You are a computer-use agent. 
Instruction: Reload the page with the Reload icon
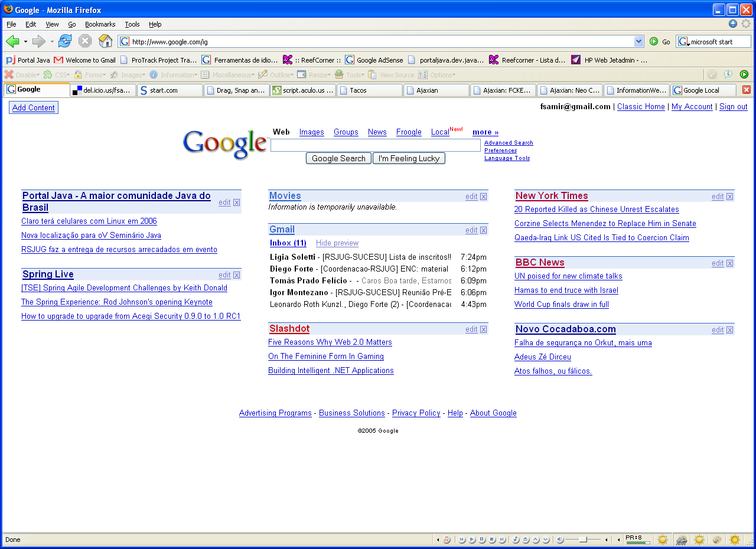(65, 41)
